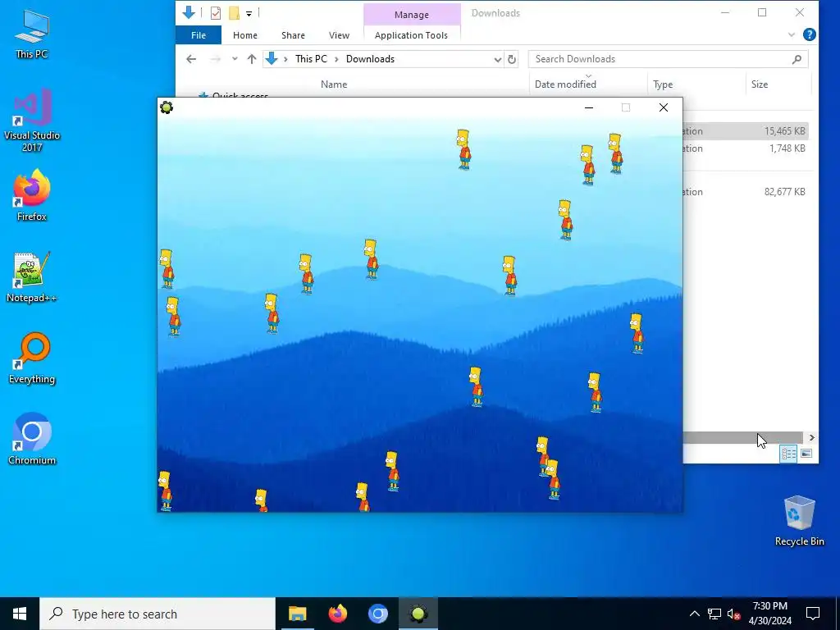Open the Recycle Bin
This screenshot has height=630, width=840.
point(799,521)
